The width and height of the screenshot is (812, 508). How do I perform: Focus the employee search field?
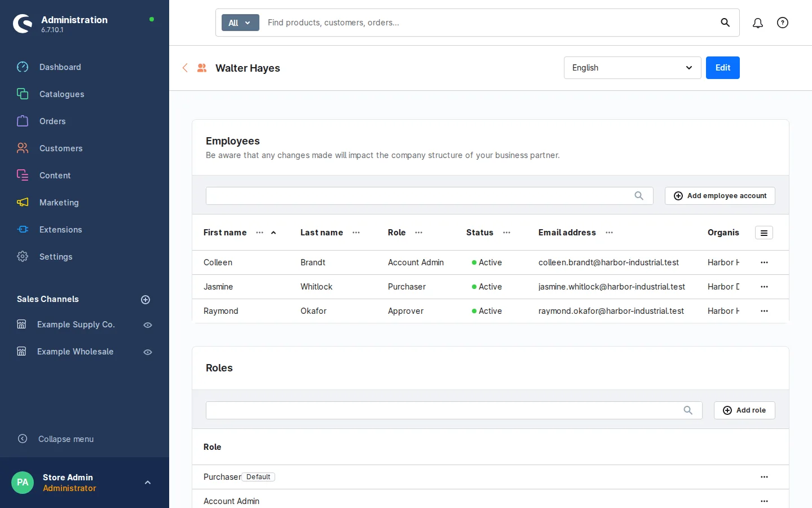tap(430, 196)
